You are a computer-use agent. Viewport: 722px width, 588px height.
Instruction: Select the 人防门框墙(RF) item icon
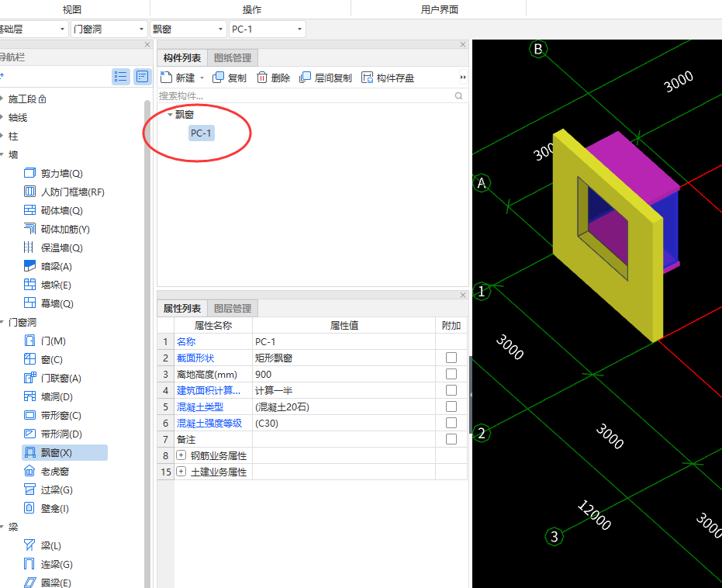click(29, 192)
